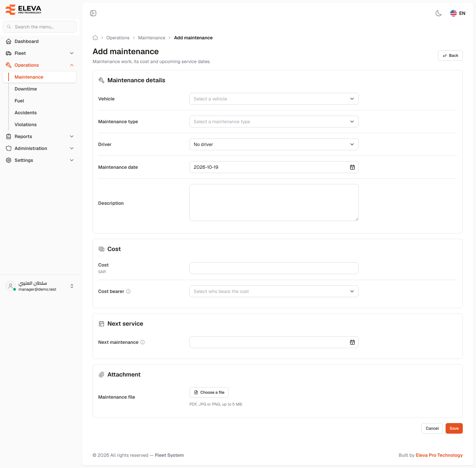Screen dimensions: 476x468
Task: Open the EN language selector
Action: coord(458,13)
